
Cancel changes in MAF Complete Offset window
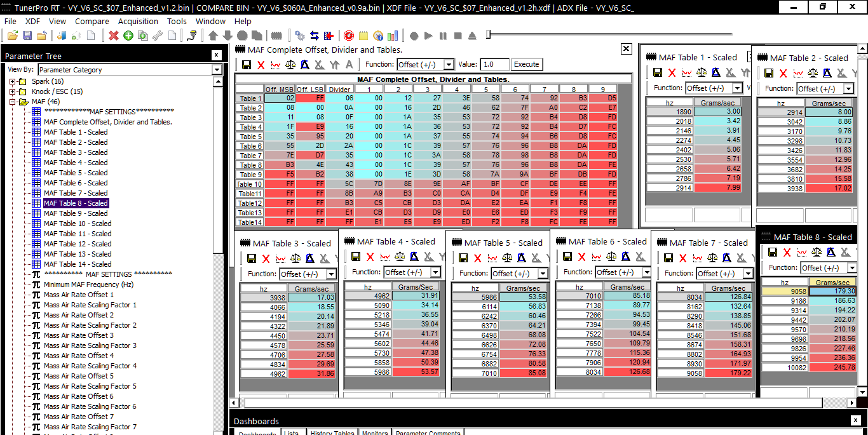point(261,64)
